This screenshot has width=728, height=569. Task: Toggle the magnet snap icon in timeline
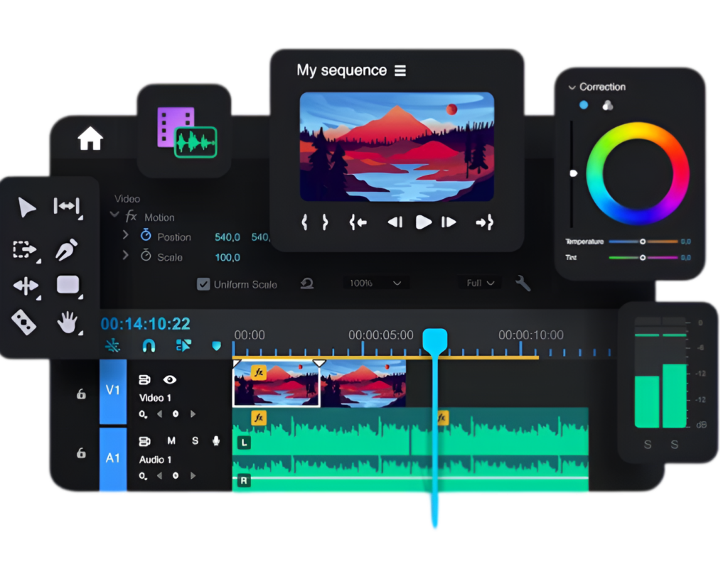tap(149, 345)
